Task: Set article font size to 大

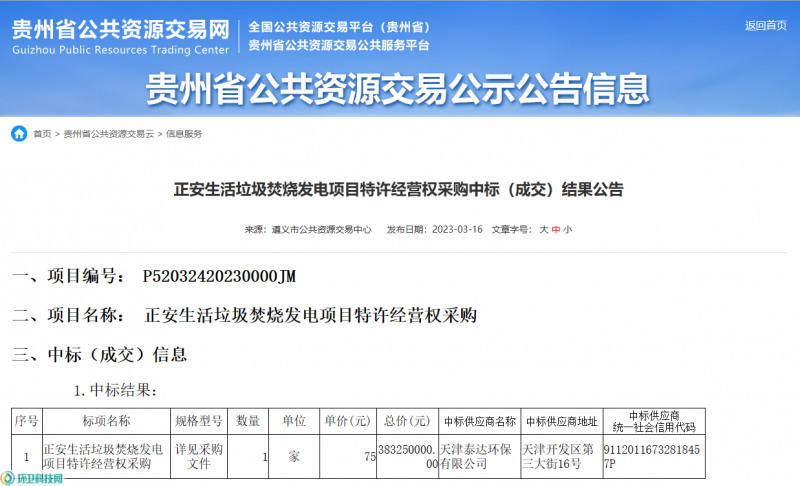Action: click(x=544, y=229)
